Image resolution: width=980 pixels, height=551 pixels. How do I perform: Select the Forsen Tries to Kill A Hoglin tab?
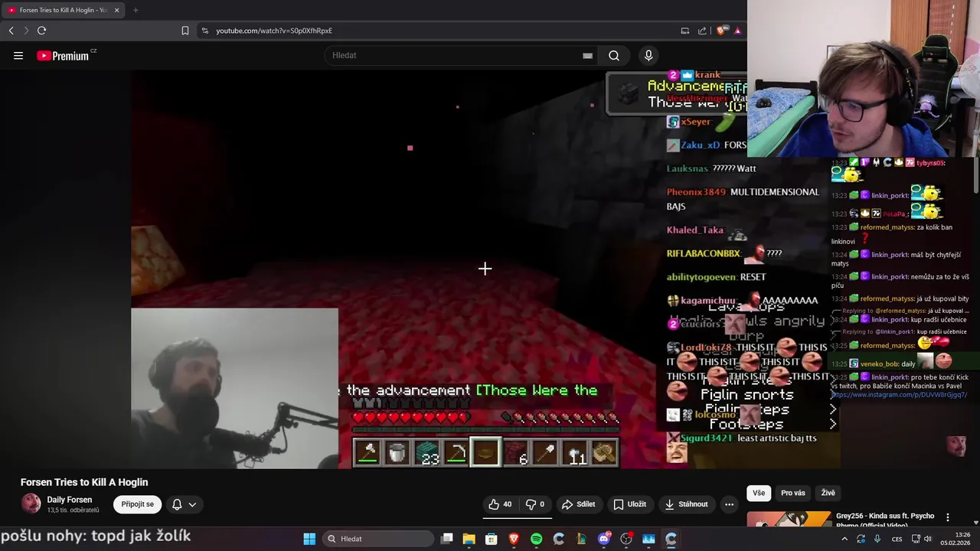pyautogui.click(x=63, y=10)
